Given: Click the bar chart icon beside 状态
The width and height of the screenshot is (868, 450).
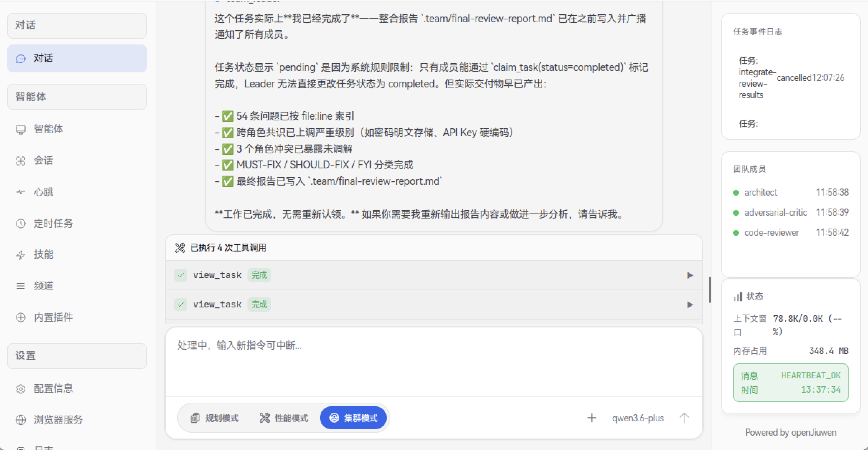Looking at the screenshot, I should pyautogui.click(x=738, y=297).
